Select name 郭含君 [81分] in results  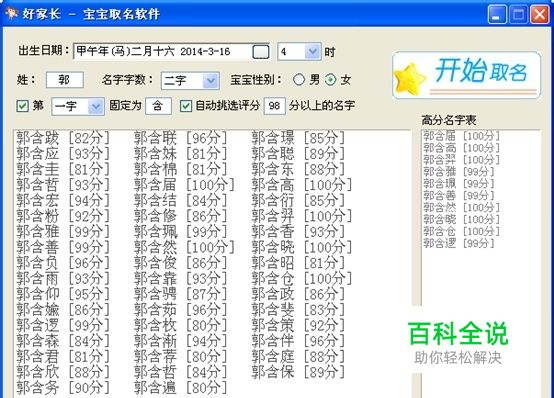click(63, 357)
